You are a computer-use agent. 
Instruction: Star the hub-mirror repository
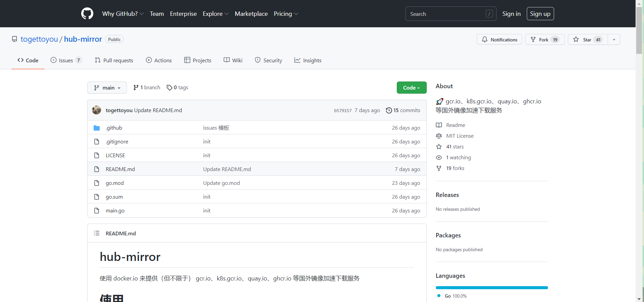pyautogui.click(x=588, y=39)
